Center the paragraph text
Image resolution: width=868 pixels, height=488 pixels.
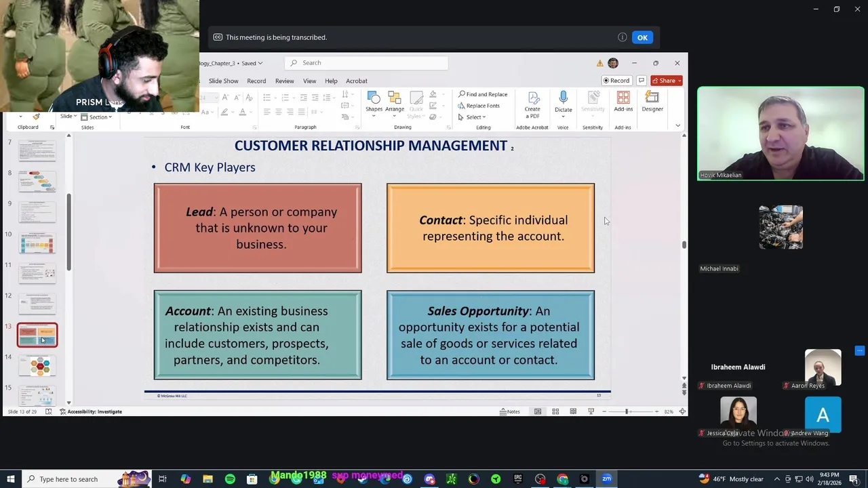(x=279, y=112)
